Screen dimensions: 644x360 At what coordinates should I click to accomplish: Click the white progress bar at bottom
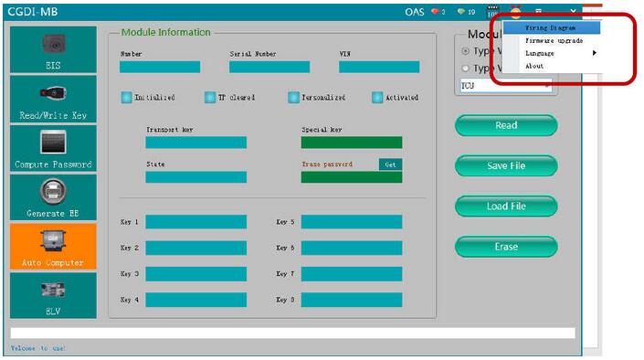tap(292, 334)
